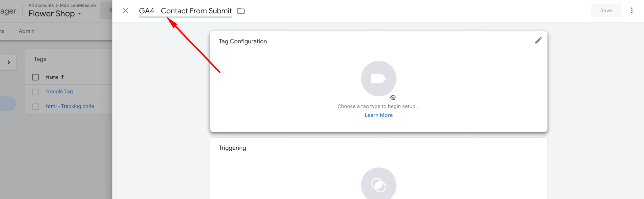644x199 pixels.
Task: Click the tag name field to rename
Action: click(185, 11)
